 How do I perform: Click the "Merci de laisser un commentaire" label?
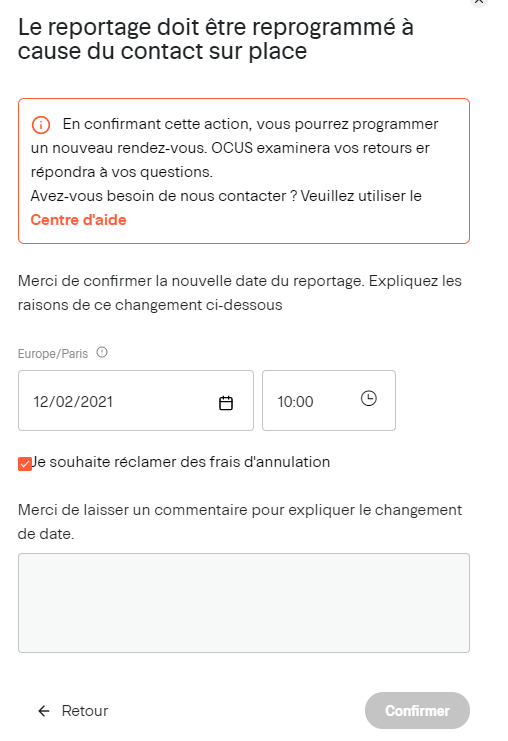coord(240,522)
